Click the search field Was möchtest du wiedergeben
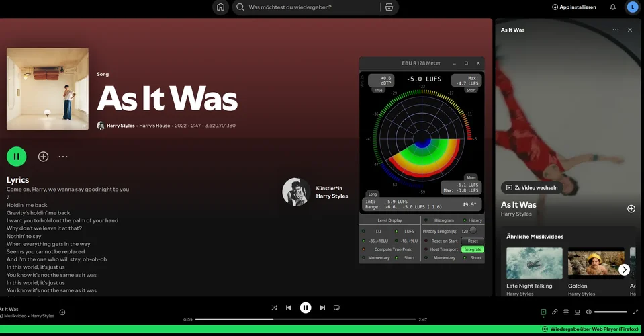Screen dimensions: 644x336 click(x=309, y=7)
